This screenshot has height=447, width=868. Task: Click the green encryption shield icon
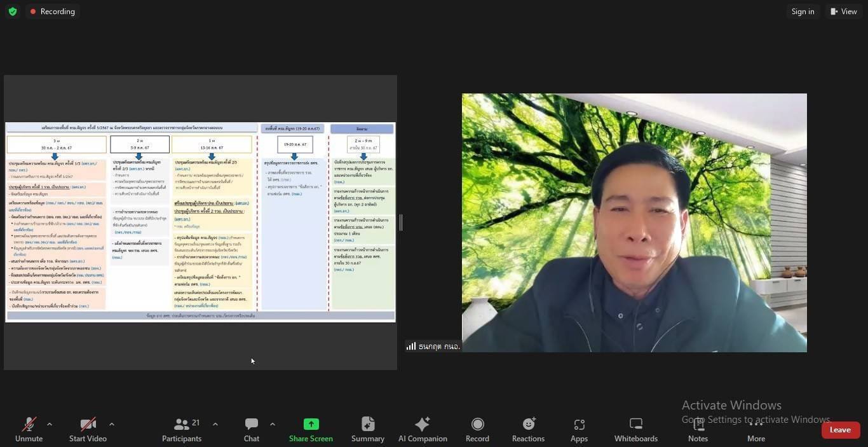click(x=13, y=11)
